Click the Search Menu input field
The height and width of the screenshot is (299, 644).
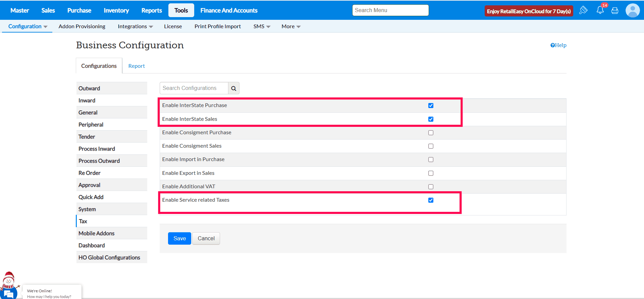tap(390, 10)
